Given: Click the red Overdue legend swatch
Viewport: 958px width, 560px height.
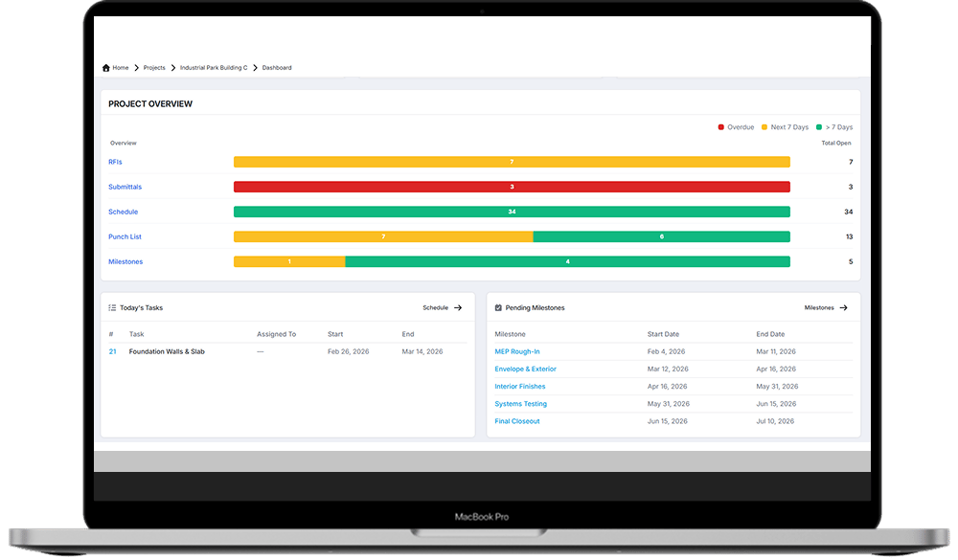Looking at the screenshot, I should (x=721, y=127).
